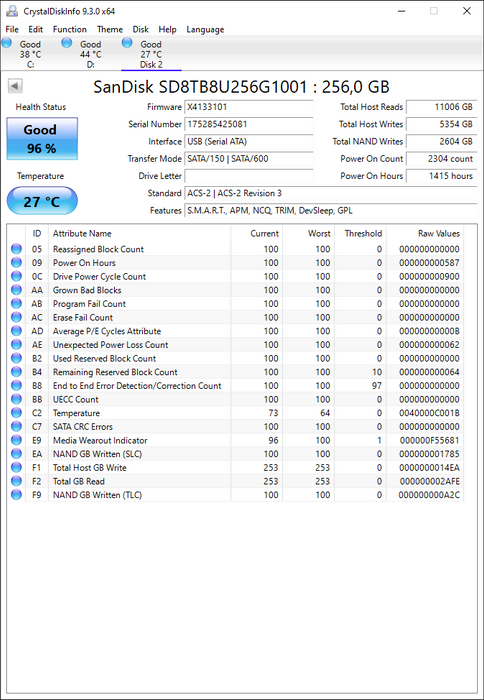
Task: Switch to the D: drive tab
Action: tap(91, 54)
